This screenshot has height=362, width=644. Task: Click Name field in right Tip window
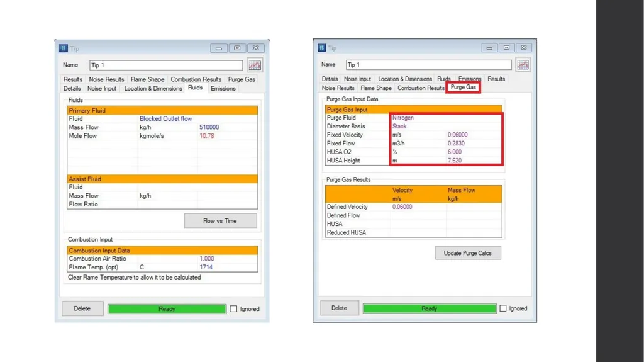point(428,65)
